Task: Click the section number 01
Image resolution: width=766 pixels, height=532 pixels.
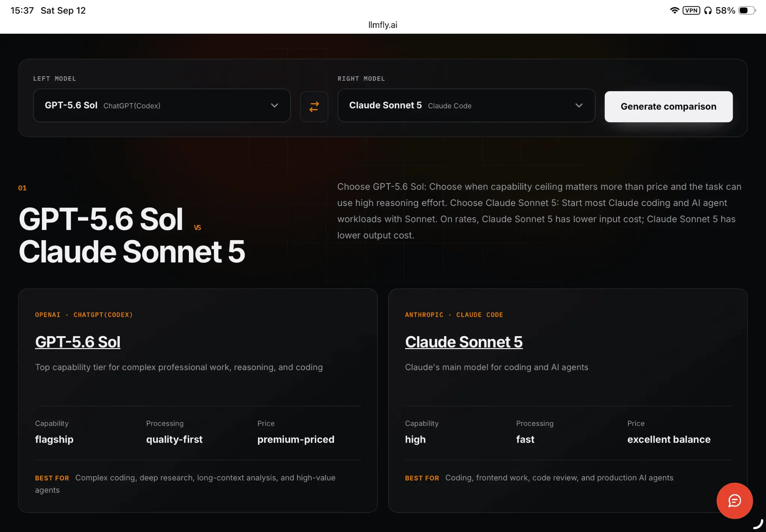Action: coord(22,188)
